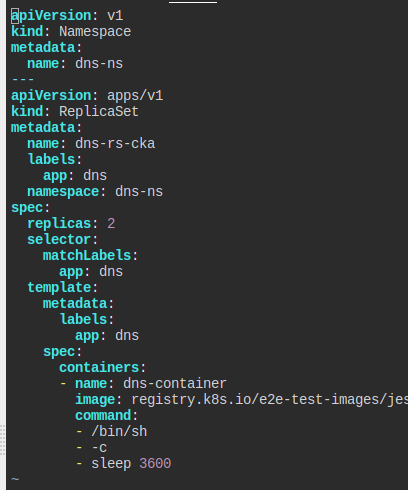The image size is (408, 490).
Task: Click the sleep 3600 value
Action: click(131, 464)
